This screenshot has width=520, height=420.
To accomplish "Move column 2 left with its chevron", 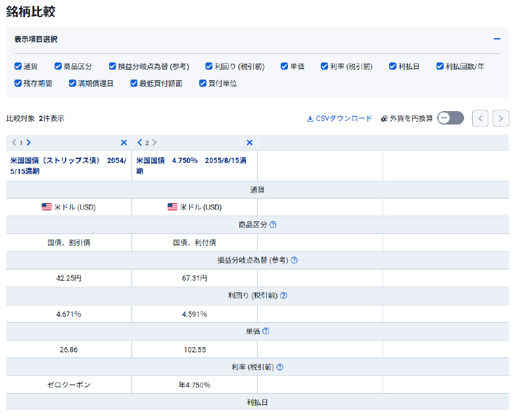I will pos(139,143).
